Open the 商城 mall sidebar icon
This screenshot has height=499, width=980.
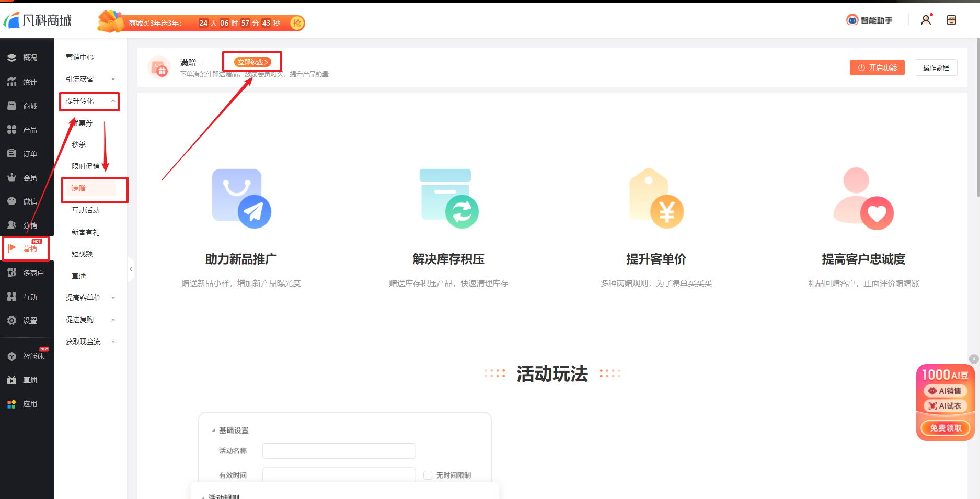11,106
